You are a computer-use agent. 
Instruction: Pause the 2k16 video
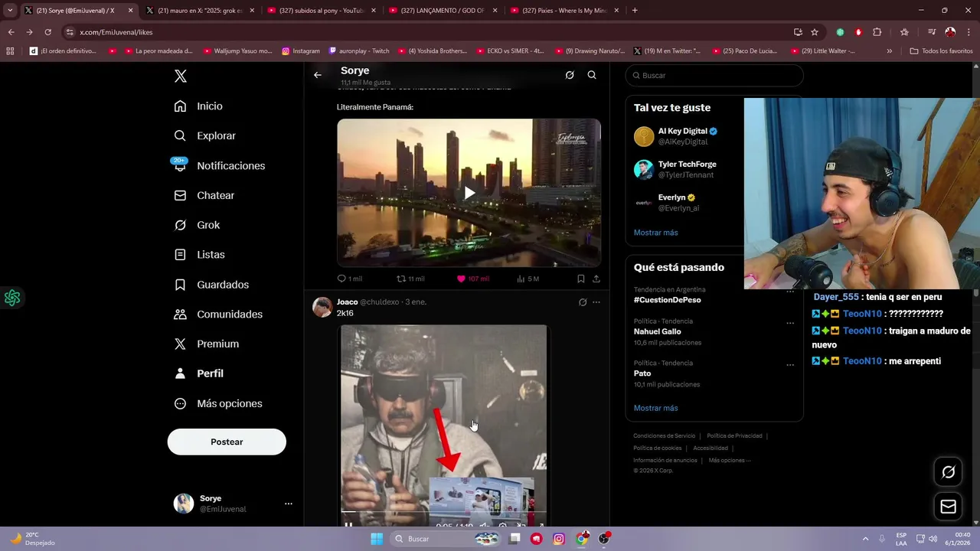coord(348,525)
